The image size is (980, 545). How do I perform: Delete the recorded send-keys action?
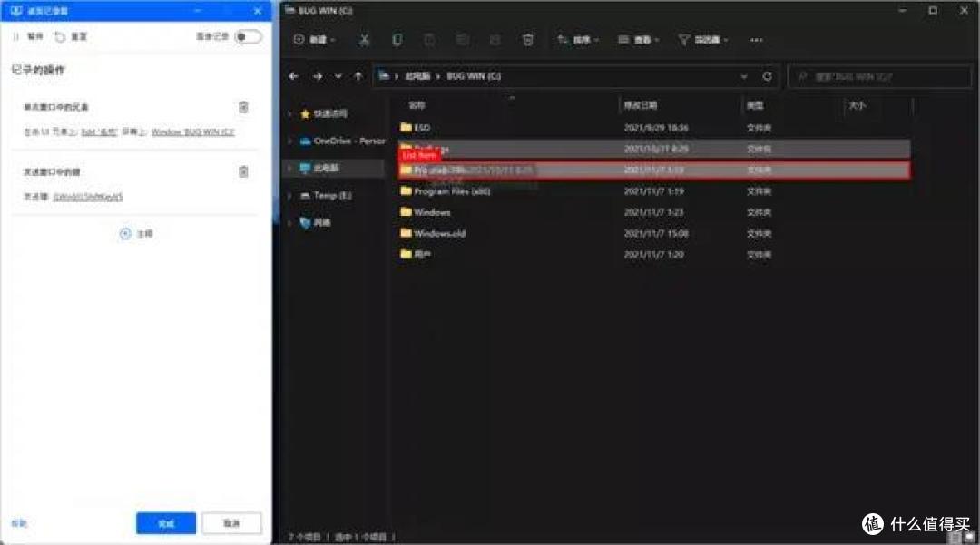(243, 171)
